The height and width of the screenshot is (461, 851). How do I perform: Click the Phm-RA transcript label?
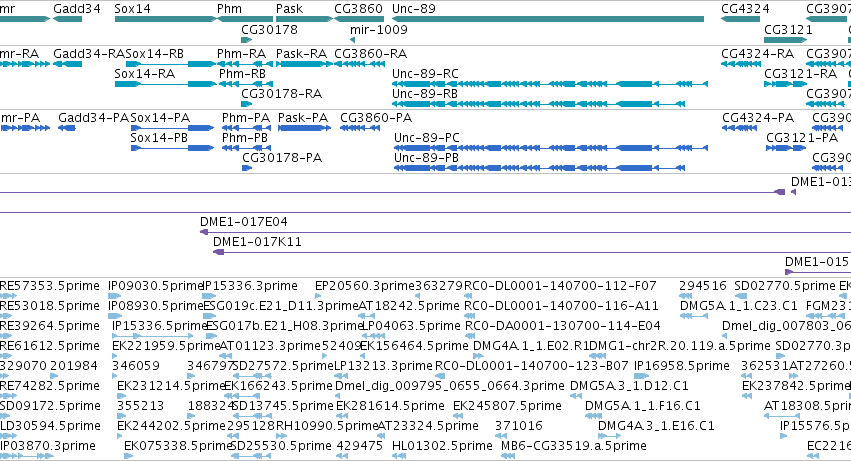242,54
